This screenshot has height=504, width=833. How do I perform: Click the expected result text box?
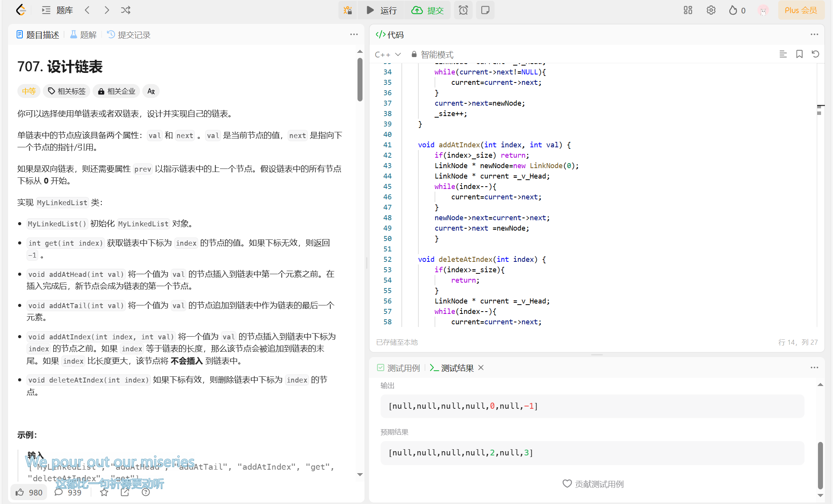[592, 452]
